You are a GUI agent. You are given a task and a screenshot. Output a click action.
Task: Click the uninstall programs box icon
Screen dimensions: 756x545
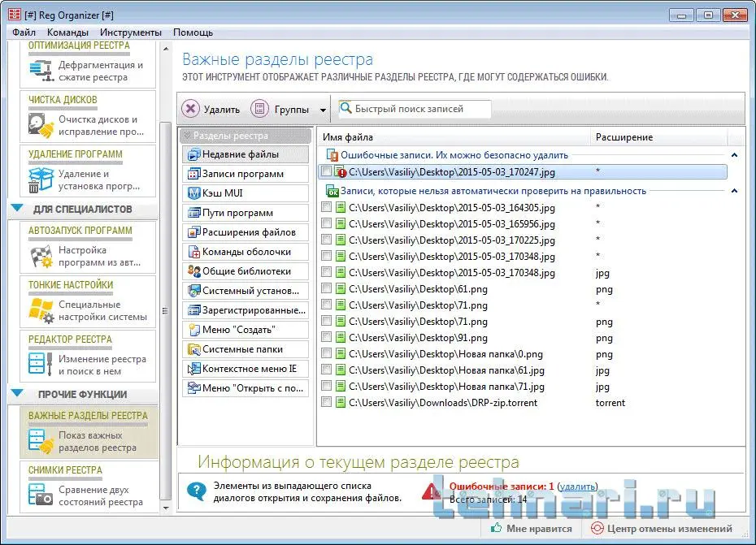click(x=41, y=180)
